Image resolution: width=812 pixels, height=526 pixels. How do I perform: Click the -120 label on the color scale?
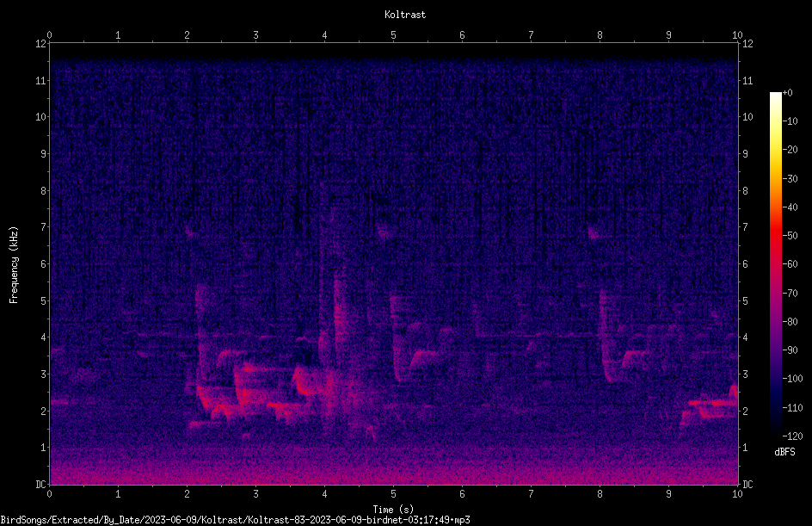(792, 436)
